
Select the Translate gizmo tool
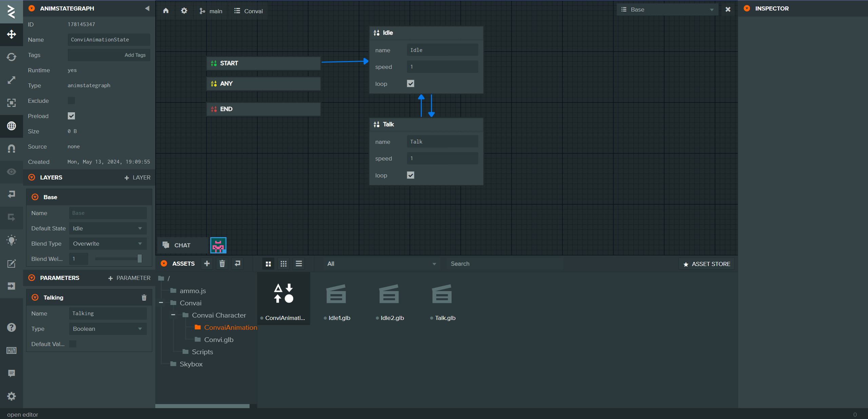tap(11, 34)
